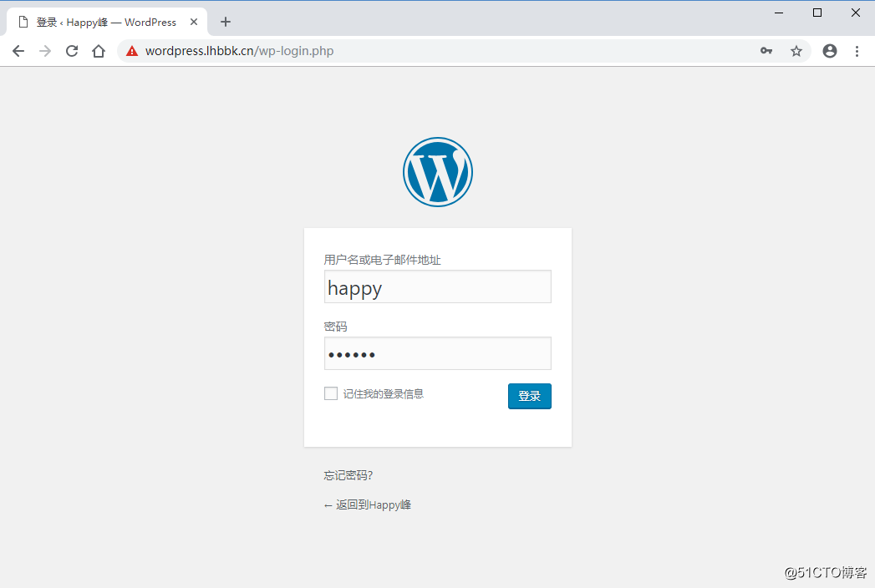Open saved passwords key icon
The image size is (875, 588).
(x=766, y=51)
